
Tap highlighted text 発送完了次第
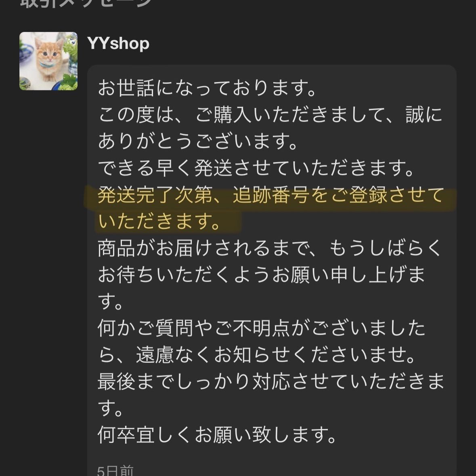point(155,195)
